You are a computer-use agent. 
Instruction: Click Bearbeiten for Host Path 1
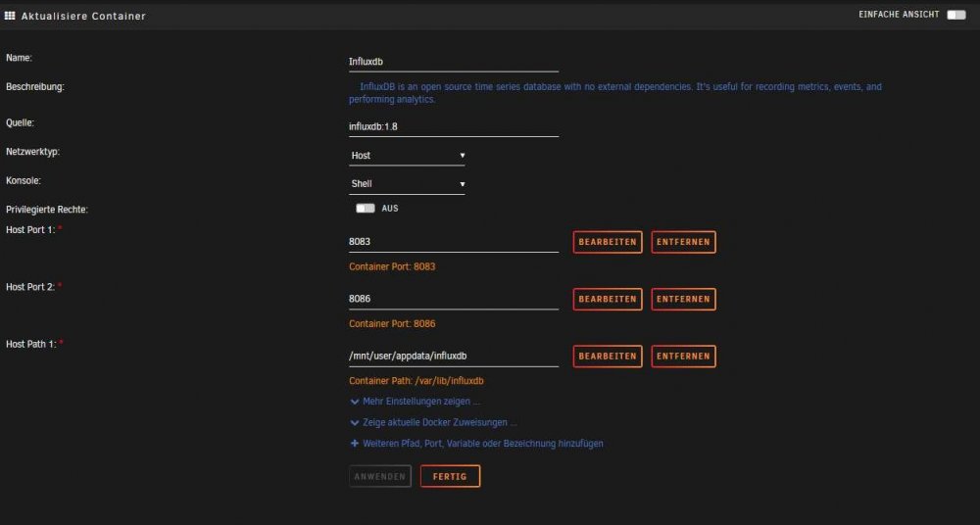tap(608, 357)
